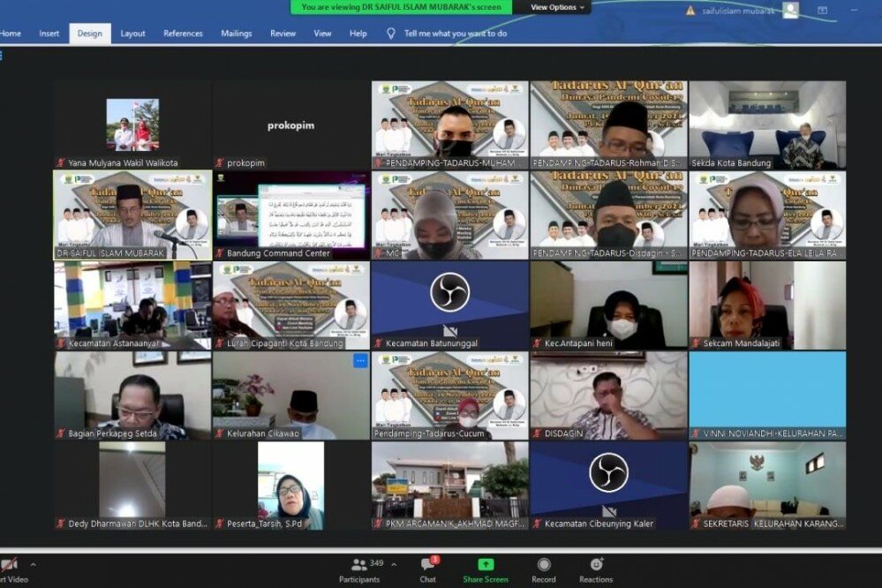Expand the arrow next to Participants
Screen dimensions: 882x588
click(x=394, y=564)
